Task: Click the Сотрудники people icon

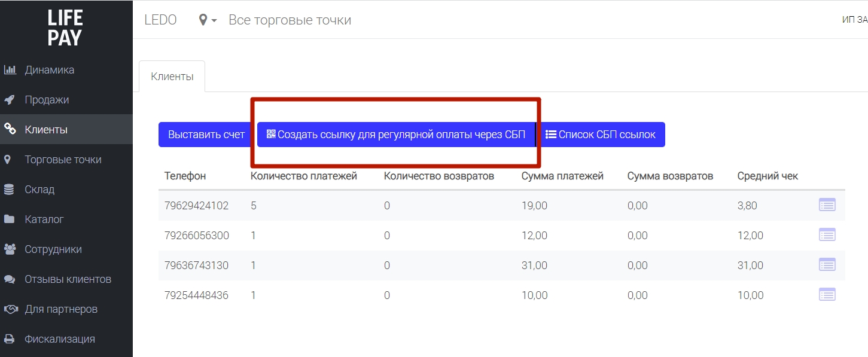Action: (10, 249)
